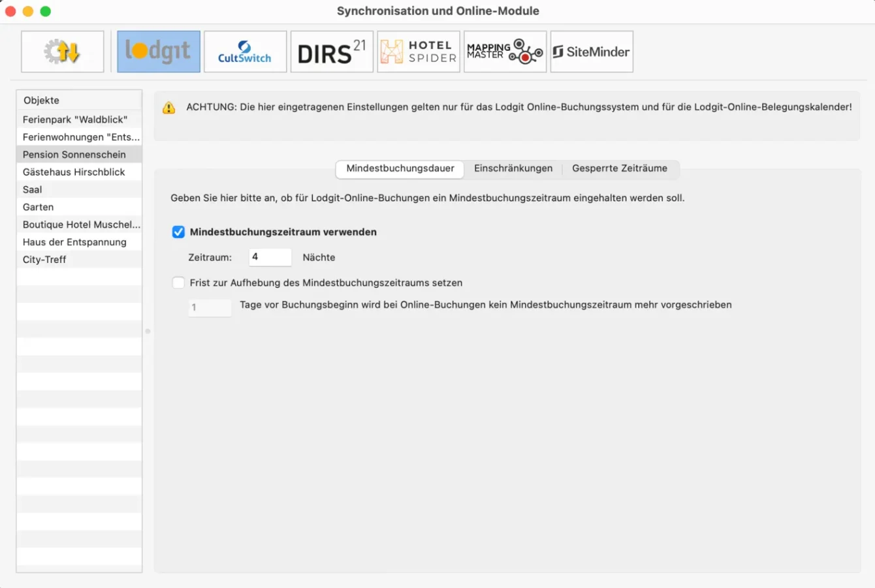Open the DIRS21 module
The width and height of the screenshot is (875, 588).
tap(332, 52)
